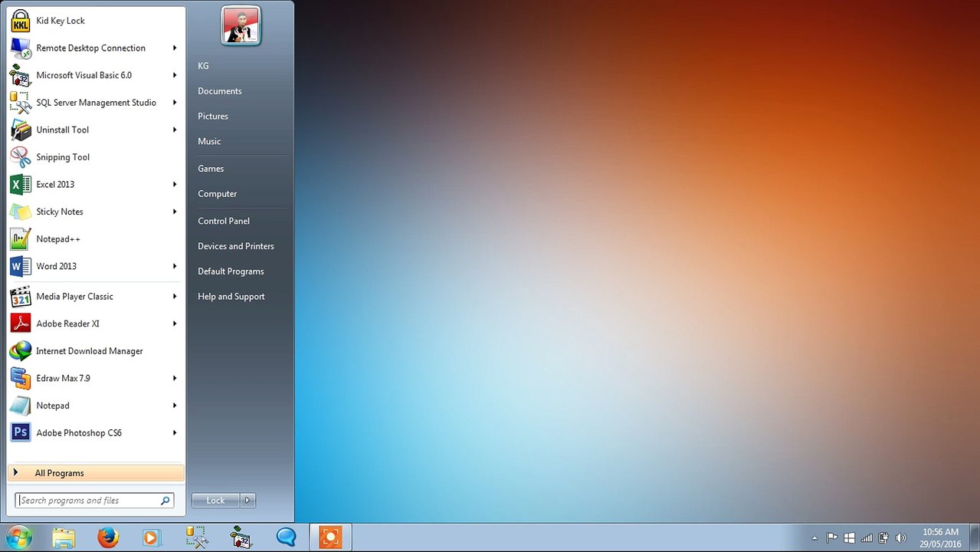Click the Lock button

point(215,501)
